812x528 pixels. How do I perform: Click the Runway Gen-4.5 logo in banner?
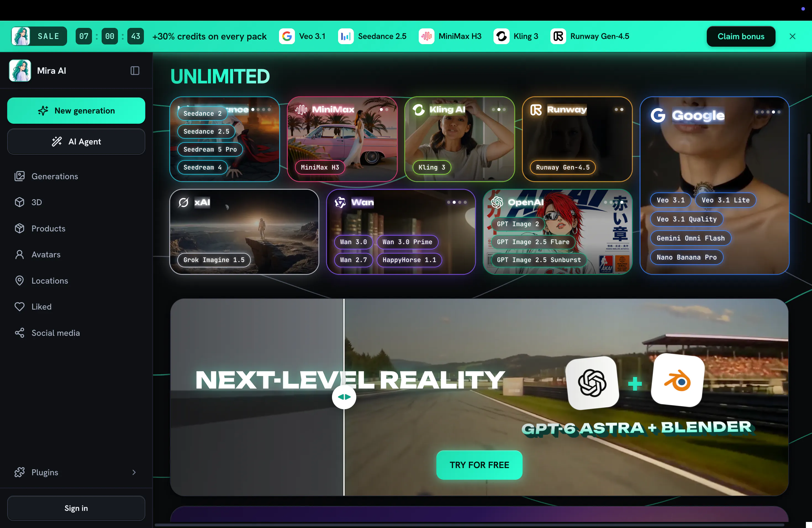[558, 36]
